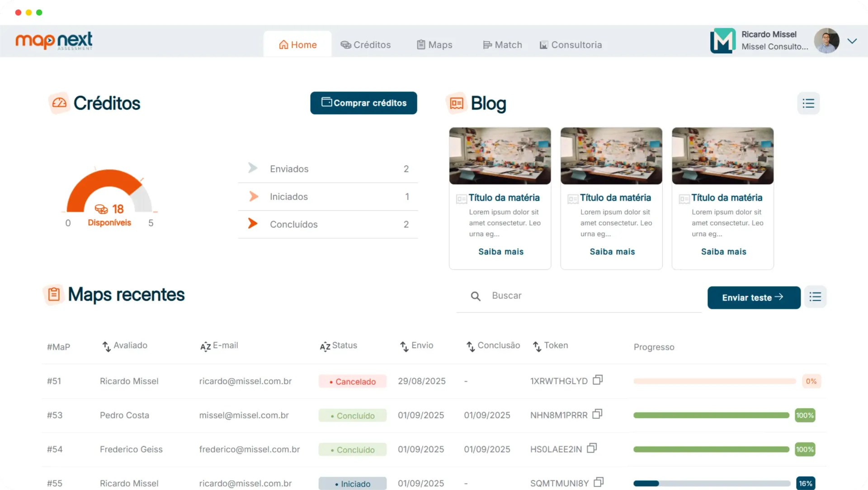868x490 pixels.
Task: Copy token NHN8M1PRRR using its copy icon
Action: click(x=597, y=414)
